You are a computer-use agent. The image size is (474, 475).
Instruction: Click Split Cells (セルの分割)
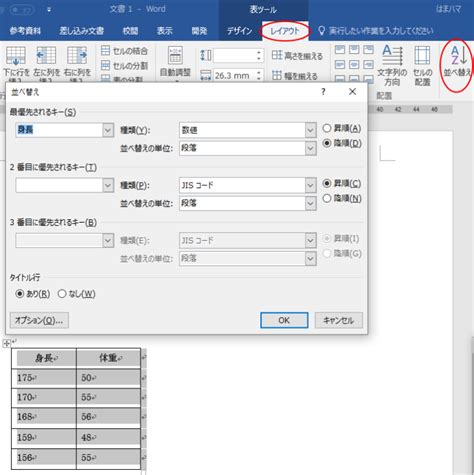point(124,66)
